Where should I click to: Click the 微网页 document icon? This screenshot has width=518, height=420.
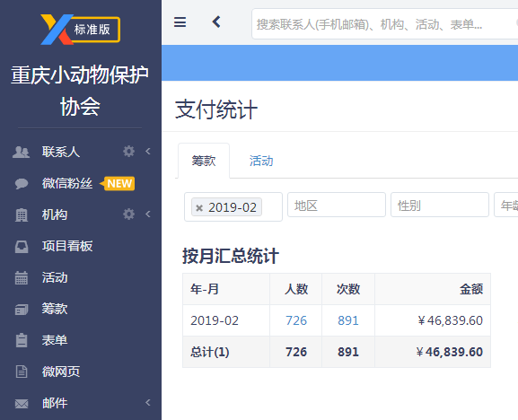tap(22, 372)
